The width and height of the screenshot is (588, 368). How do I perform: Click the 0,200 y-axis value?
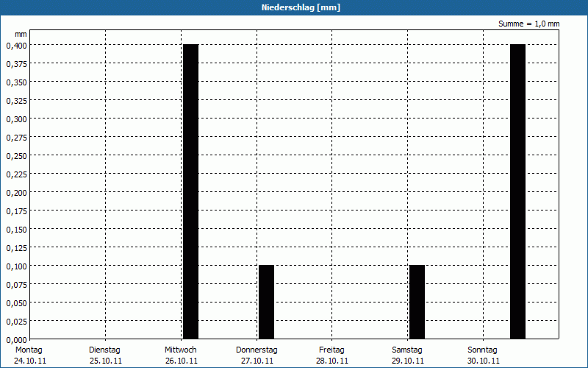point(16,193)
